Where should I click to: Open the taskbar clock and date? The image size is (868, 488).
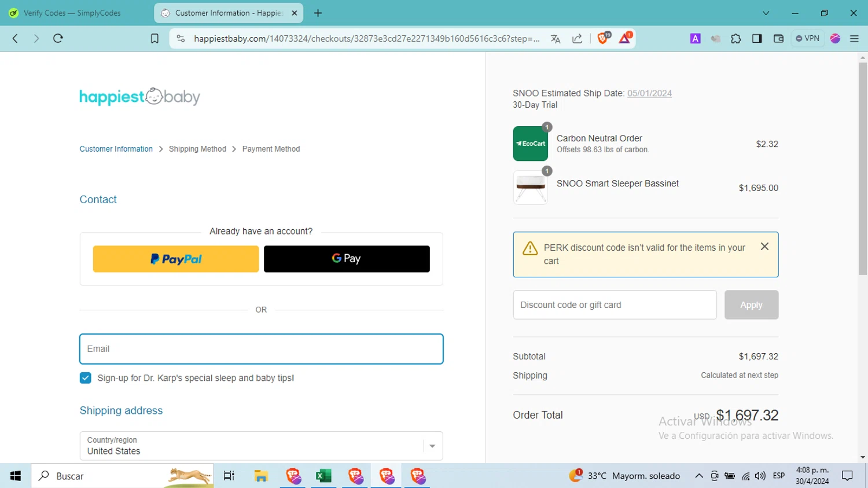pyautogui.click(x=812, y=476)
